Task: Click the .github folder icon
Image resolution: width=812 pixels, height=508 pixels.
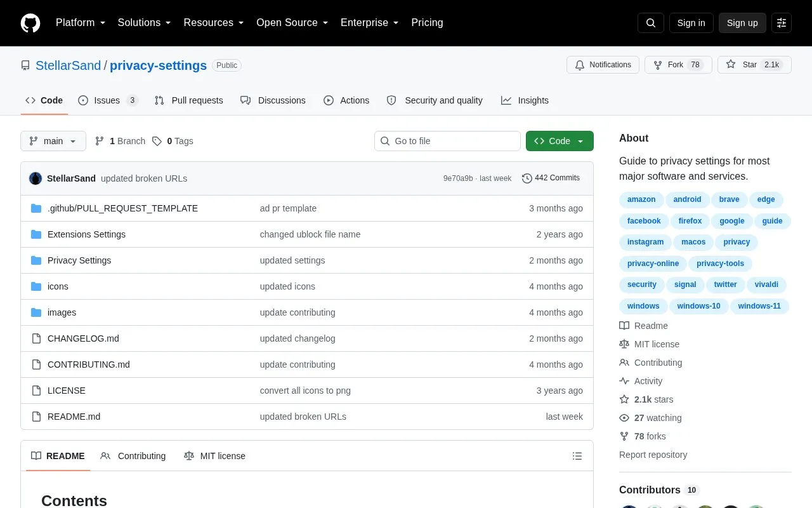Action: (x=36, y=208)
